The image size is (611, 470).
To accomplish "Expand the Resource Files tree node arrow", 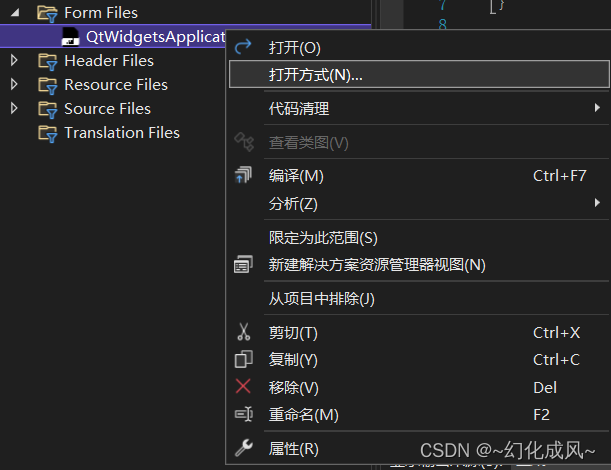I will [x=14, y=85].
